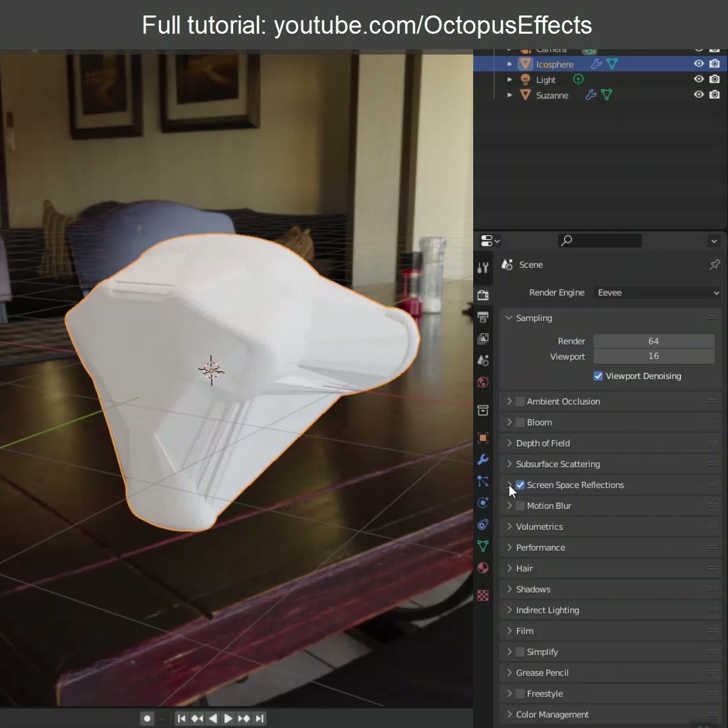The width and height of the screenshot is (728, 728).
Task: Select the Light object in the outliner
Action: coord(546,80)
